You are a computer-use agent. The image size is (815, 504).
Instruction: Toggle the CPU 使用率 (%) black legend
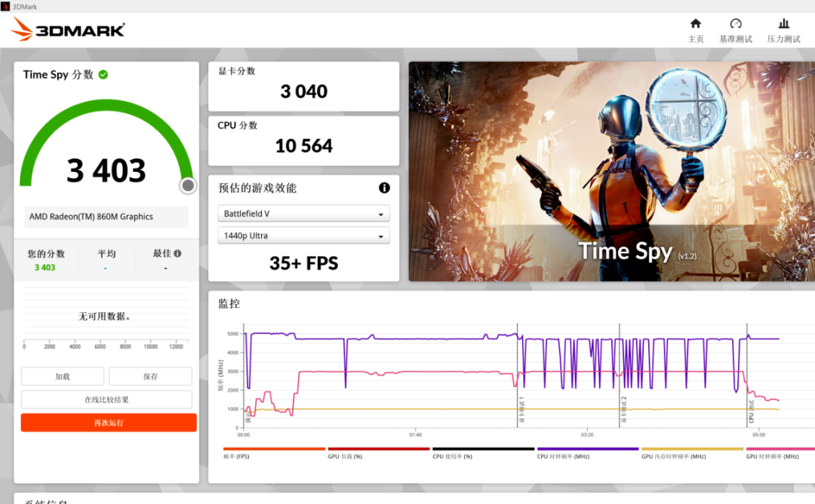[x=484, y=453]
